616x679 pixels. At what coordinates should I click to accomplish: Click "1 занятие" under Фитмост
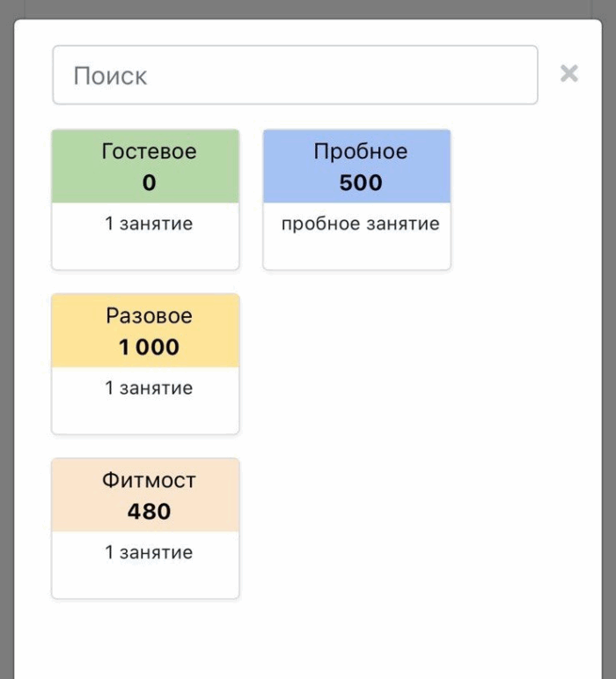coord(149,553)
